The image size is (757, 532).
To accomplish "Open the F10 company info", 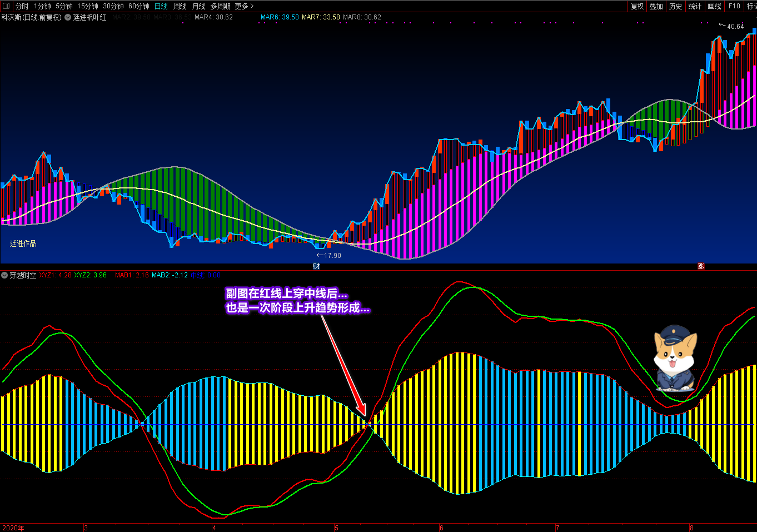I will point(734,6).
